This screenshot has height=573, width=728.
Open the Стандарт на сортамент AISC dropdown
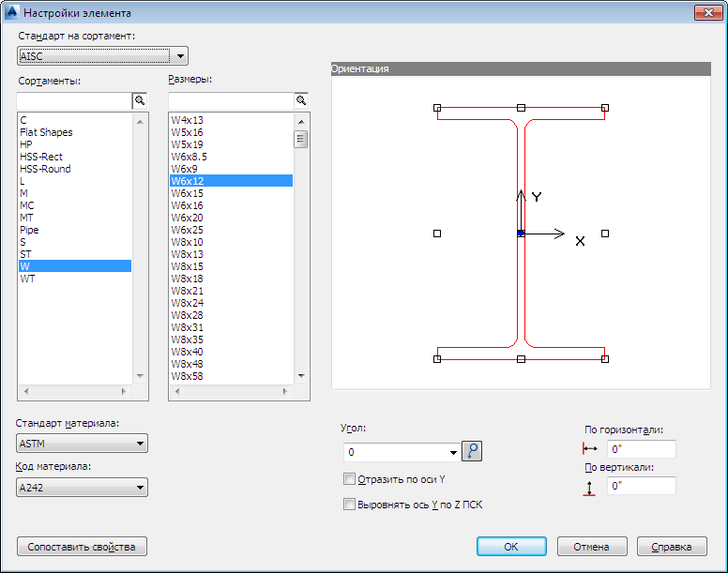pos(102,56)
